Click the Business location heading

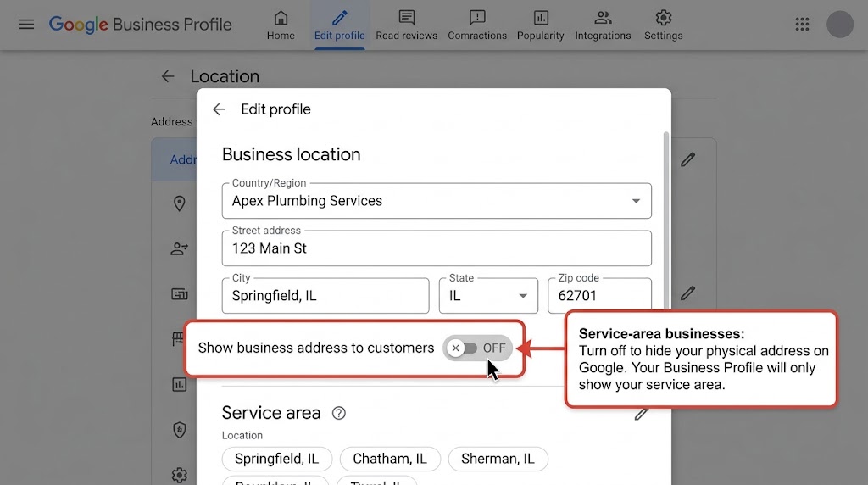[292, 154]
